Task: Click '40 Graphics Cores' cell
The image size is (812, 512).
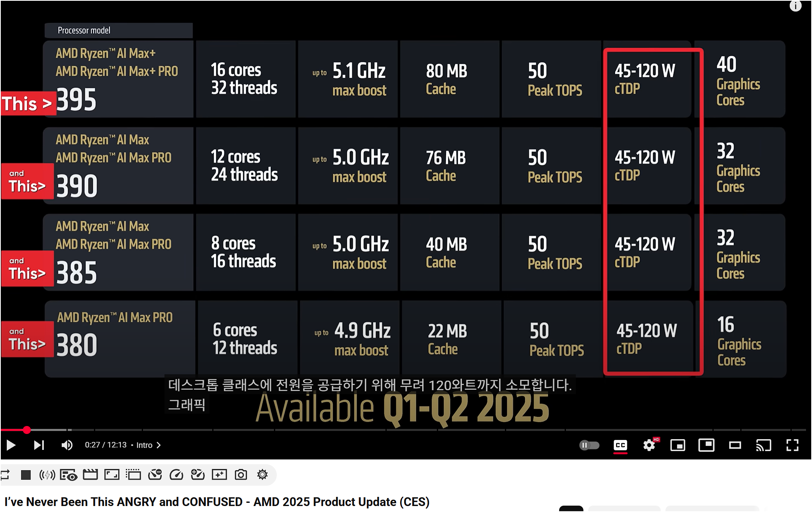Action: tap(741, 79)
